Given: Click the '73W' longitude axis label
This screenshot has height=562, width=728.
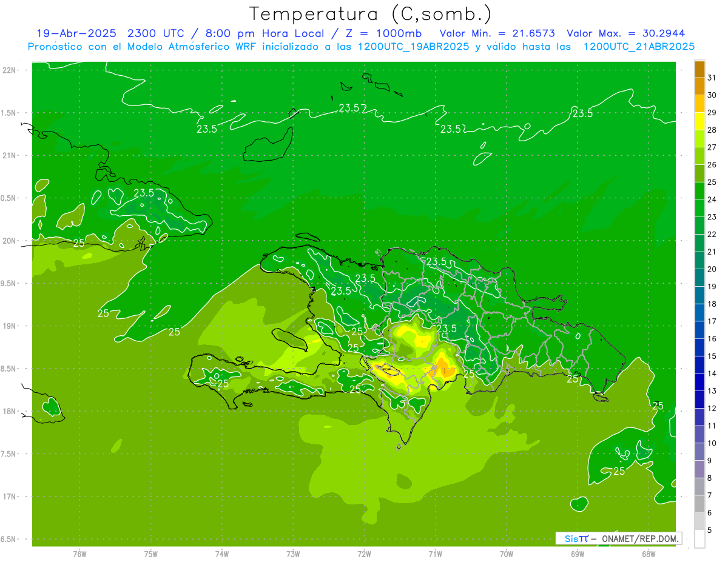Looking at the screenshot, I should [x=293, y=554].
